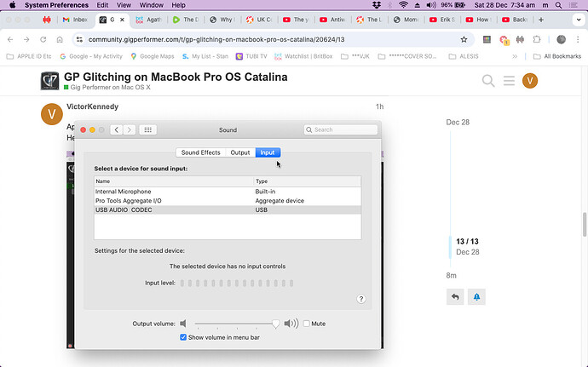Click the Name column header
The image size is (588, 367).
[x=174, y=181]
